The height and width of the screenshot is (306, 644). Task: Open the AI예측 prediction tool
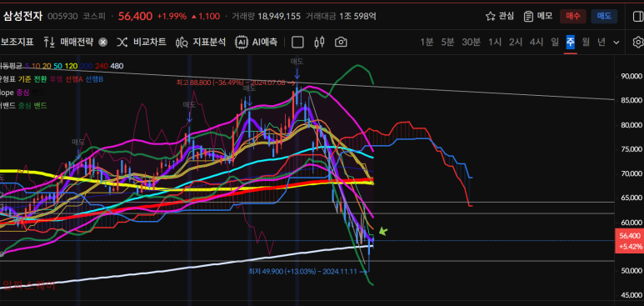coord(257,42)
